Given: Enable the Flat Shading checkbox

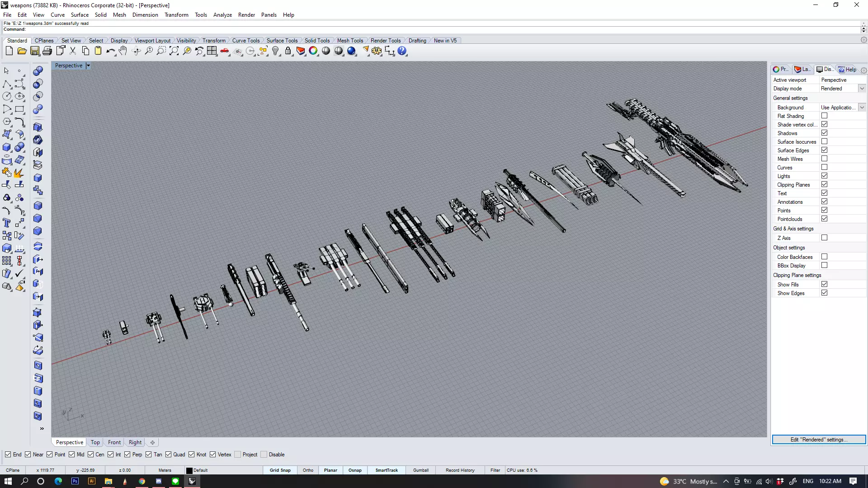Looking at the screenshot, I should pyautogui.click(x=824, y=116).
